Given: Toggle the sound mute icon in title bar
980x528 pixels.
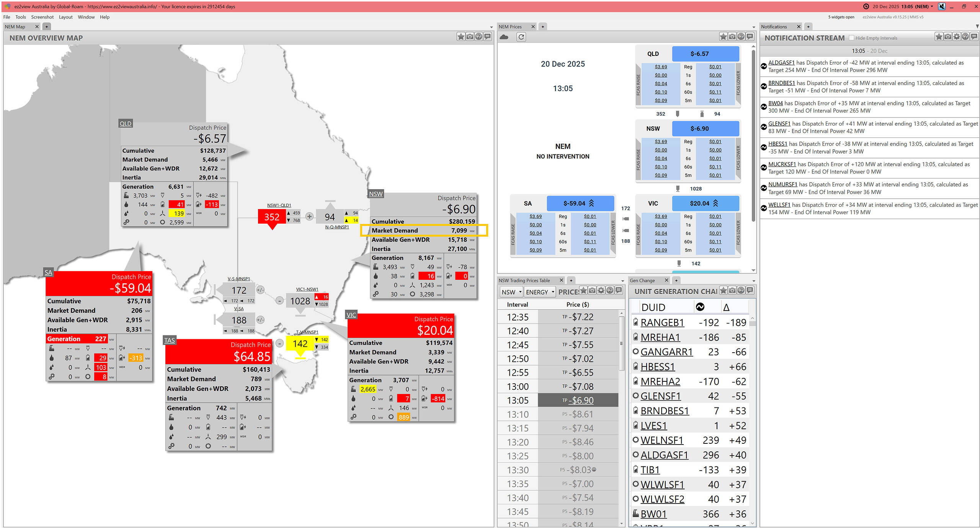Looking at the screenshot, I should click(942, 7).
